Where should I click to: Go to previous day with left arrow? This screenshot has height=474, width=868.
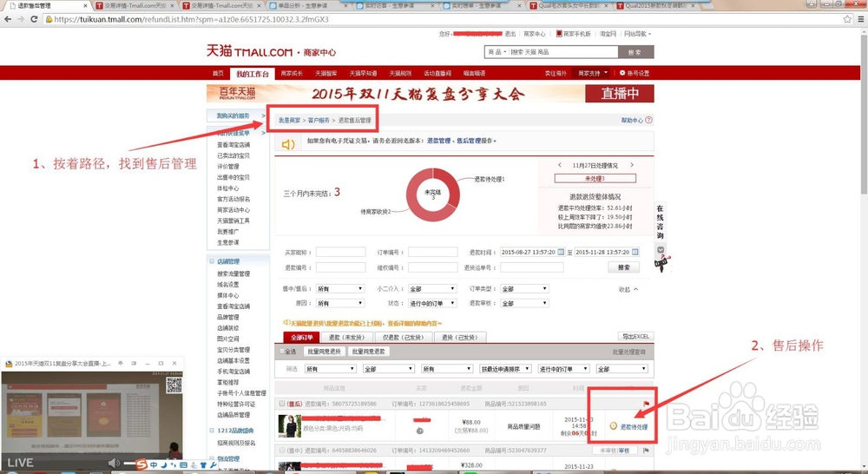tap(560, 165)
